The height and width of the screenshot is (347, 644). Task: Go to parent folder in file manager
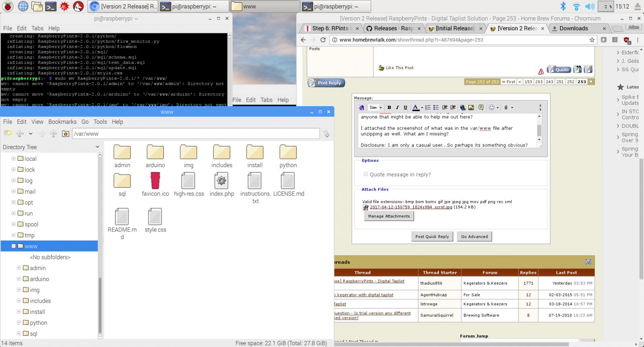click(54, 133)
